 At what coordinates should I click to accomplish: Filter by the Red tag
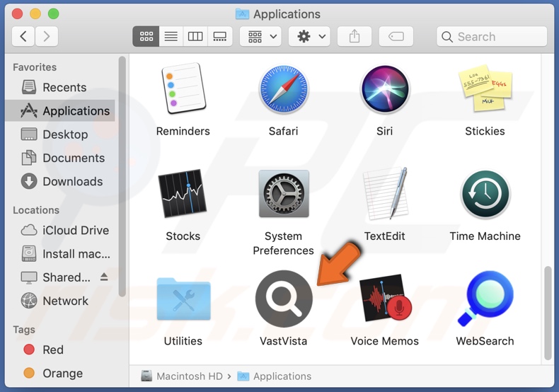click(x=60, y=350)
